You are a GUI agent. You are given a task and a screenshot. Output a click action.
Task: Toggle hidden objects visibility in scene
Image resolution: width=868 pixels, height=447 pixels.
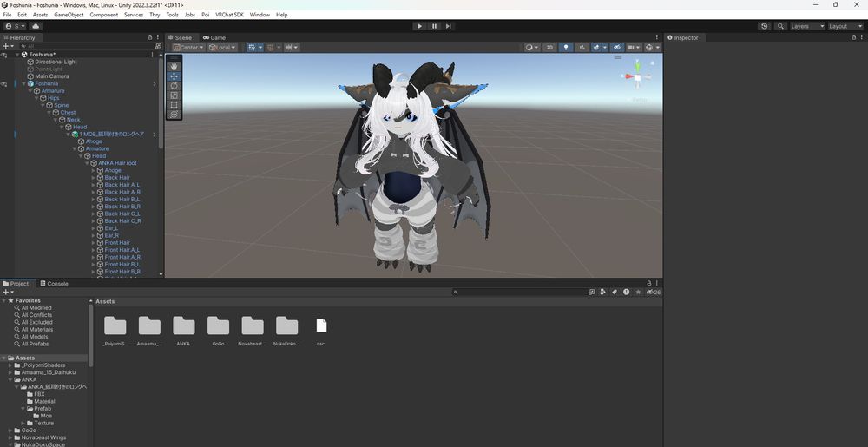click(617, 48)
